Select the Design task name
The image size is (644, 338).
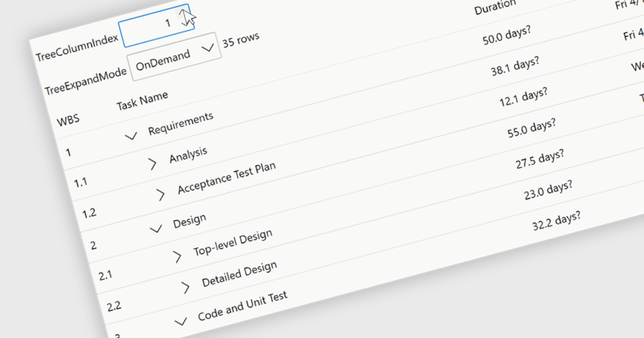point(190,221)
